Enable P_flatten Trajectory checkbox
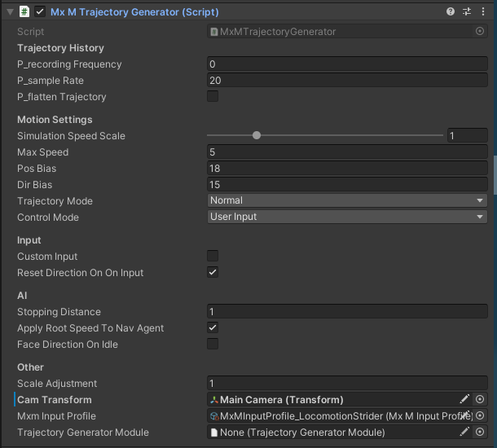The height and width of the screenshot is (448, 497). pos(213,96)
